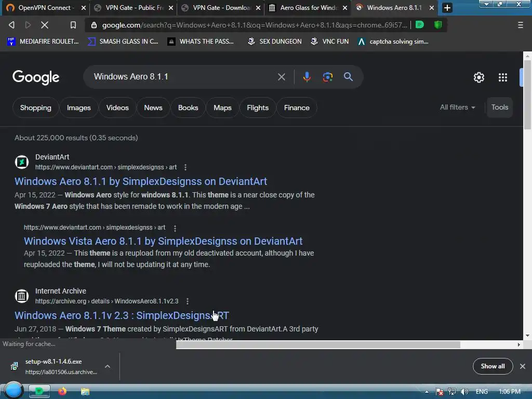Viewport: 532px width, 399px height.
Task: Switch to the OpenVPN Connect tab
Action: (x=45, y=8)
